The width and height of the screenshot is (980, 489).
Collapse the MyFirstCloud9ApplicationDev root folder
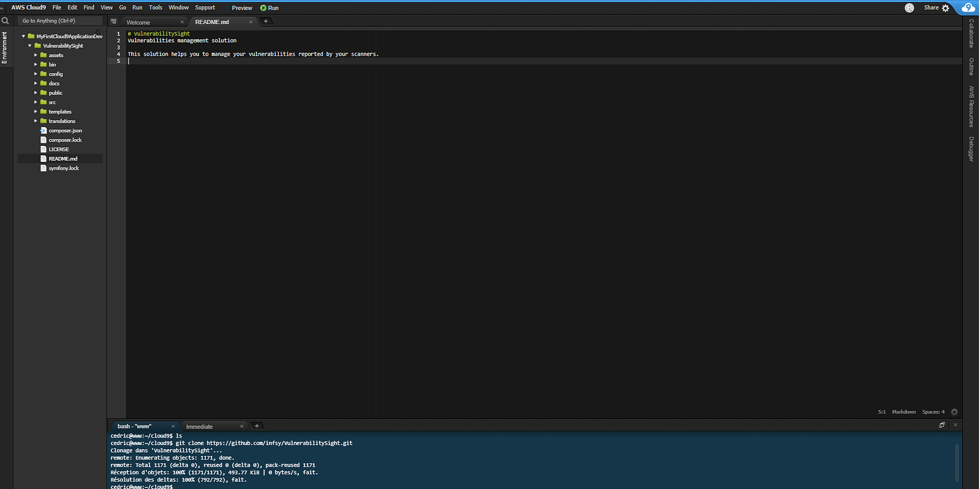tap(23, 36)
